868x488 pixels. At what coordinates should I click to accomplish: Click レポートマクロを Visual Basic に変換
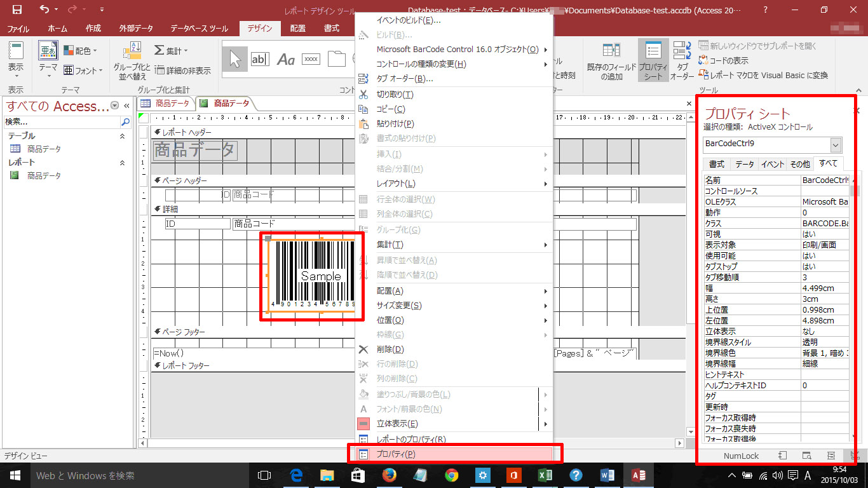763,75
